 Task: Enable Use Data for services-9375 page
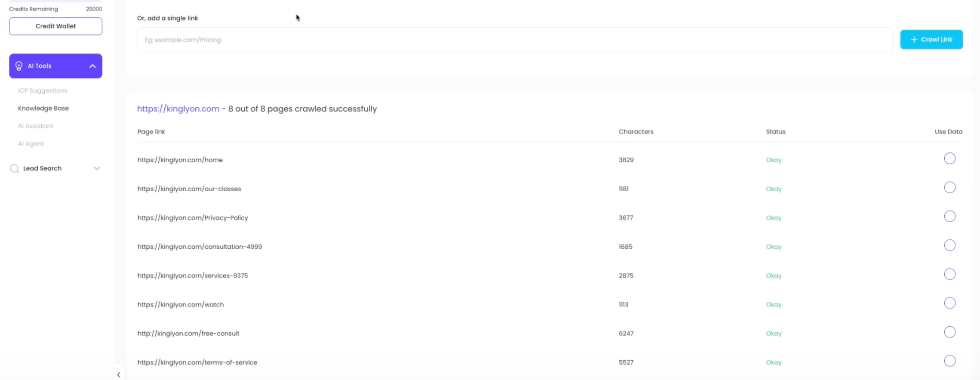(949, 274)
